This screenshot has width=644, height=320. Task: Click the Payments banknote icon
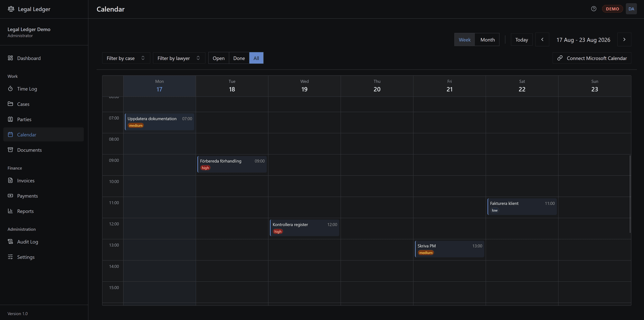[10, 196]
